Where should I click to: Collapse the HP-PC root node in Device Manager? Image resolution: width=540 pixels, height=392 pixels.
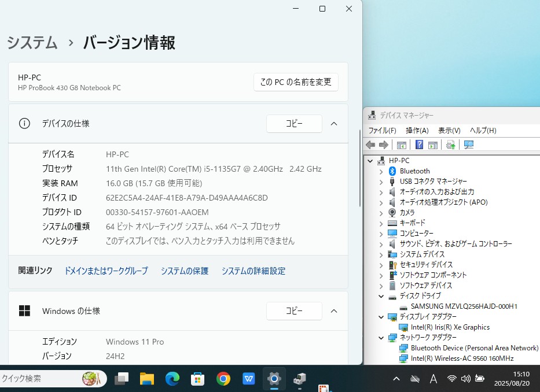(370, 161)
